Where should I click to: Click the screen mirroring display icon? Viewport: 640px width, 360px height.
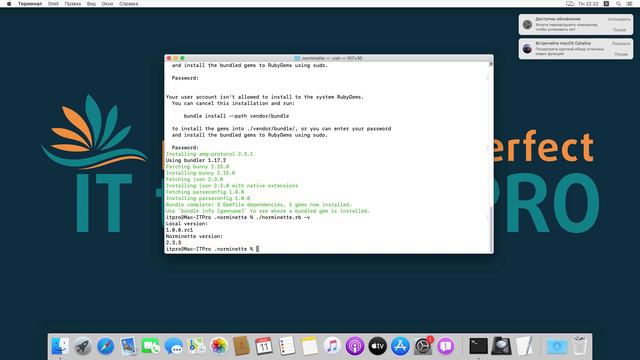[570, 4]
